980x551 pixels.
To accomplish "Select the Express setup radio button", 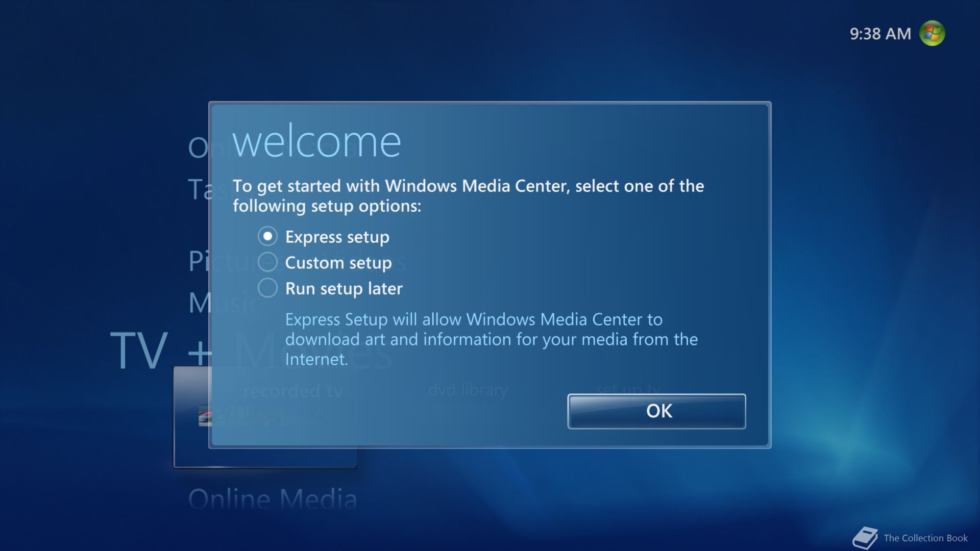I will [x=267, y=236].
